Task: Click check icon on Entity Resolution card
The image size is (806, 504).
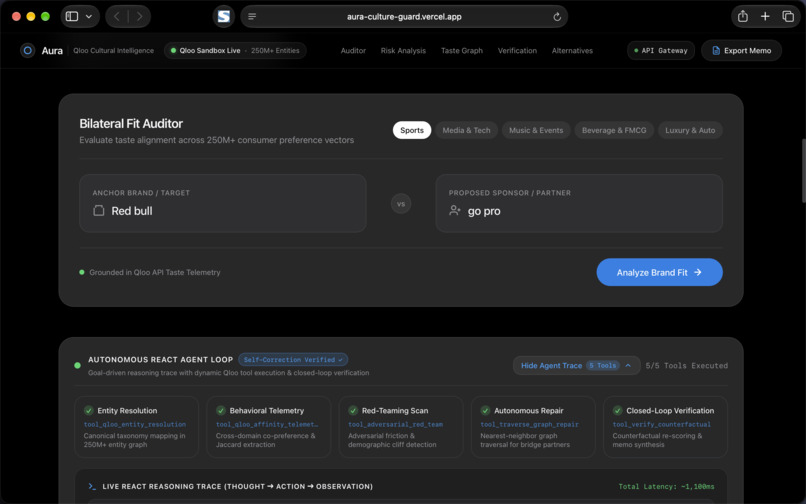Action: [88, 410]
